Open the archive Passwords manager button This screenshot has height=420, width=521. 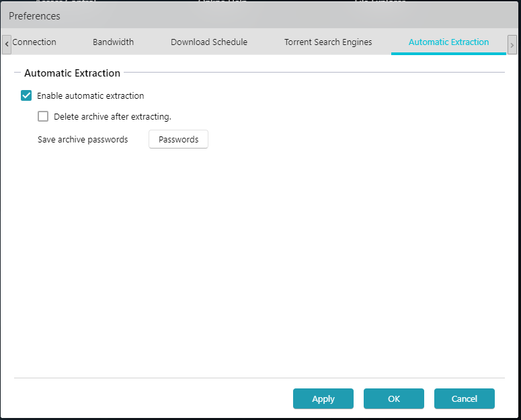pos(178,140)
